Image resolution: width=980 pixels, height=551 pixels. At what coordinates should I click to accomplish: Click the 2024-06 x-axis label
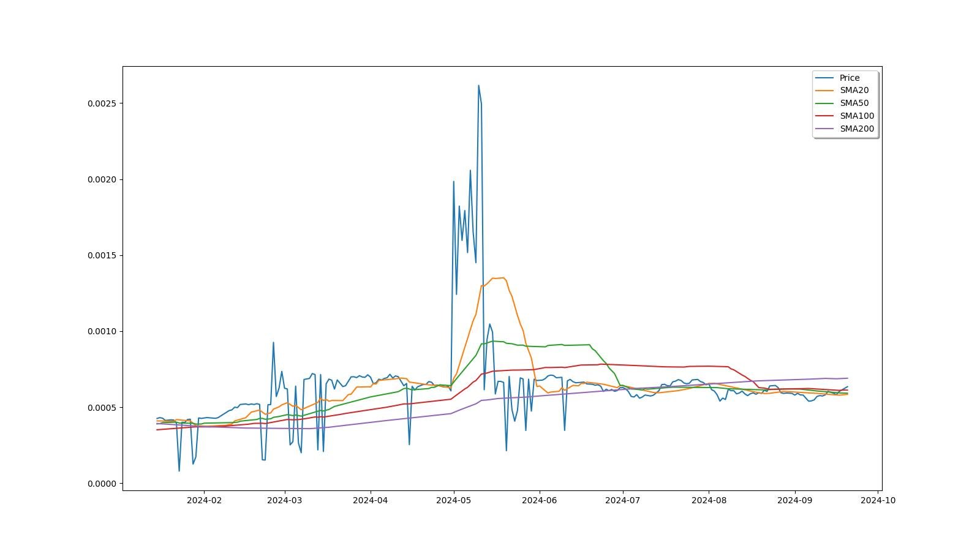tap(539, 500)
